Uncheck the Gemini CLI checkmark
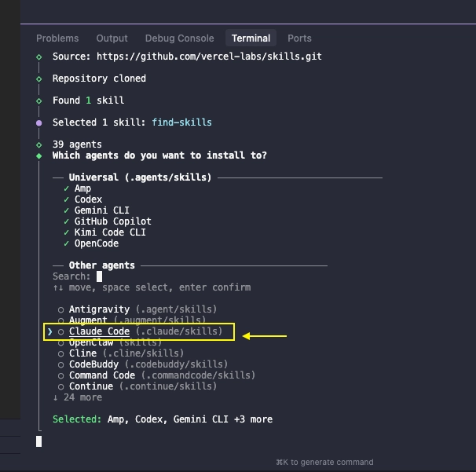The image size is (476, 472). point(67,210)
